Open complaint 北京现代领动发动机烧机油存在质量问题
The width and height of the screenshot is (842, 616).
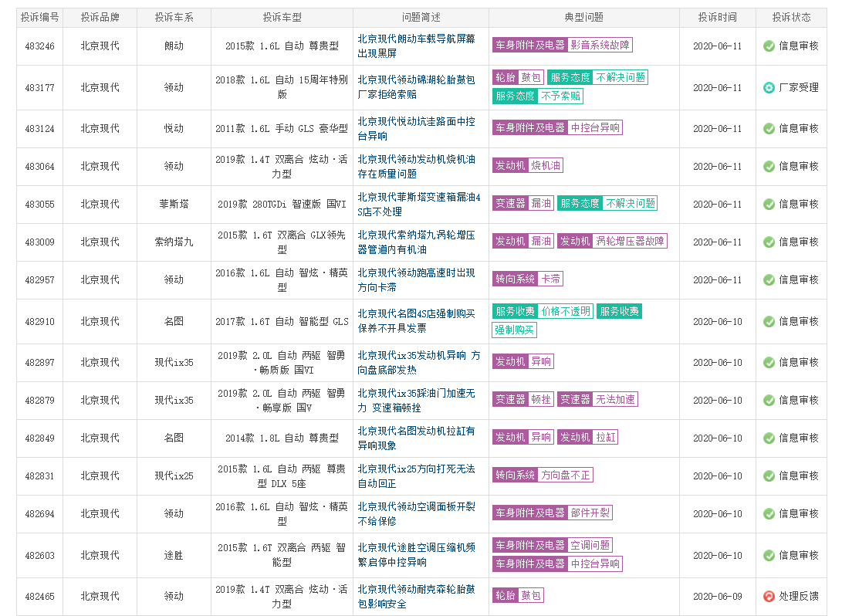(x=416, y=167)
